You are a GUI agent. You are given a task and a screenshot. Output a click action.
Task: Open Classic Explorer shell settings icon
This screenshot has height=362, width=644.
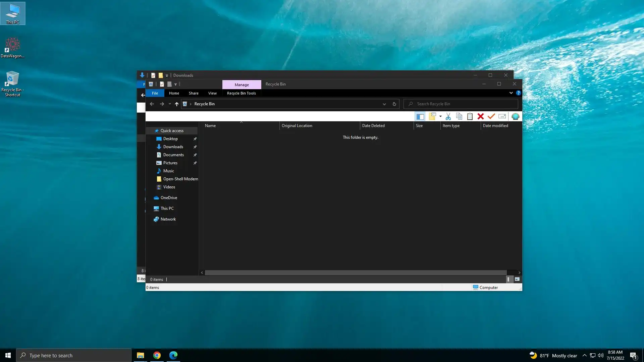tap(515, 117)
